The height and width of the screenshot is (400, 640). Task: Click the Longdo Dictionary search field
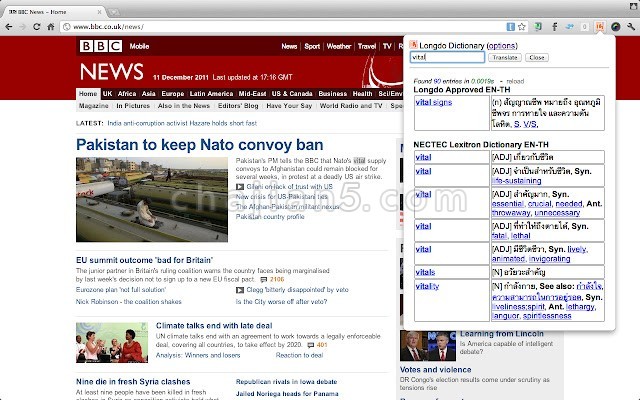[447, 57]
